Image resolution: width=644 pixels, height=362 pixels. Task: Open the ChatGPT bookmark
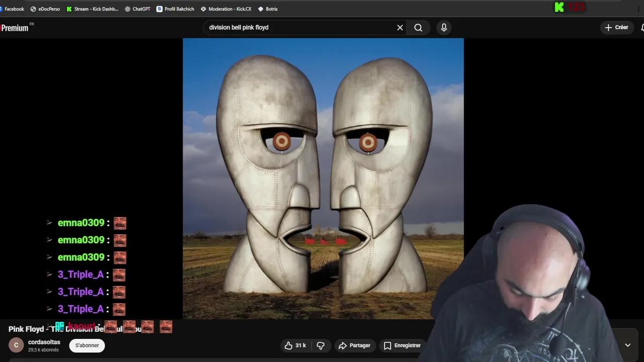pyautogui.click(x=137, y=9)
